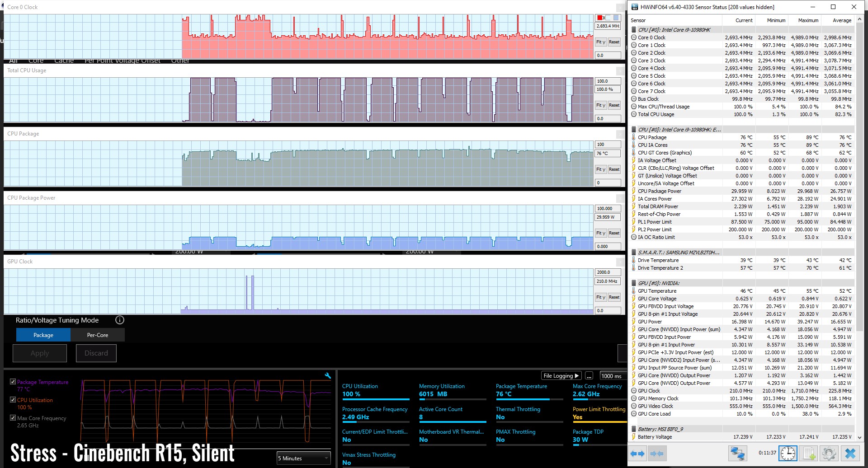The width and height of the screenshot is (868, 468).
Task: Click the blue wrench graph settings icon
Action: (328, 375)
